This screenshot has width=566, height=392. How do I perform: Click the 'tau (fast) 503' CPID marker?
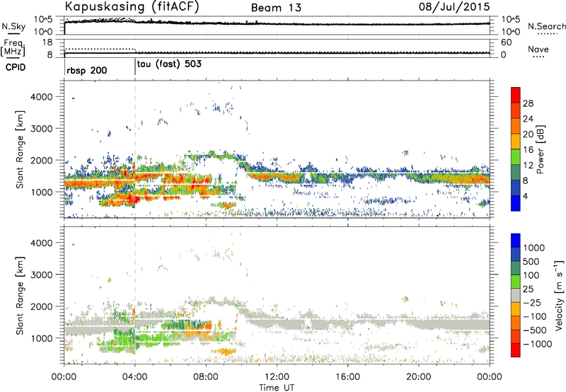point(169,64)
